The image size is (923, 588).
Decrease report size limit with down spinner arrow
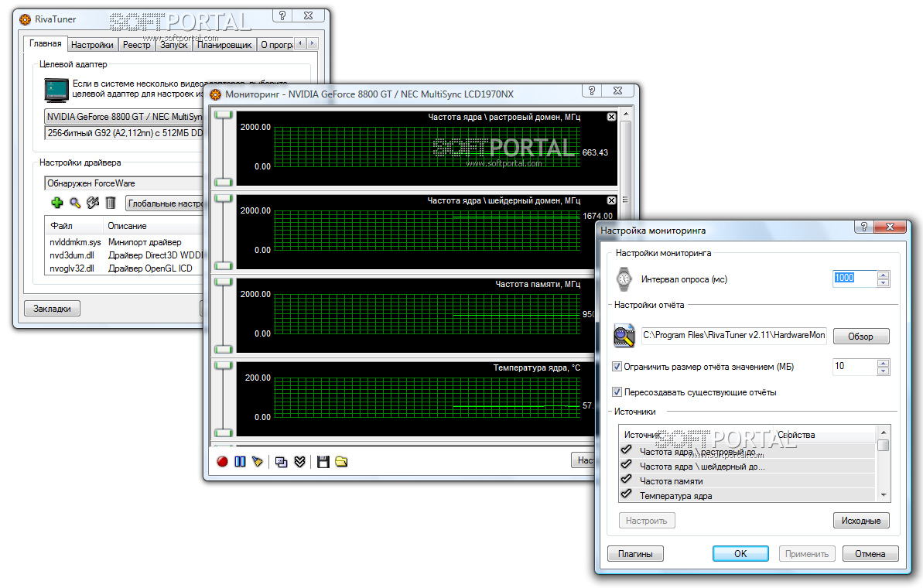883,371
